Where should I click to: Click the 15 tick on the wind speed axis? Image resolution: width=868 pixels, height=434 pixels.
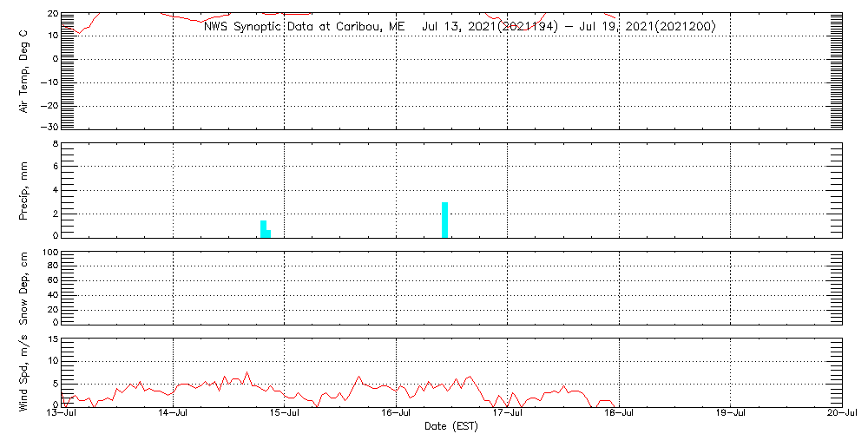coord(52,339)
